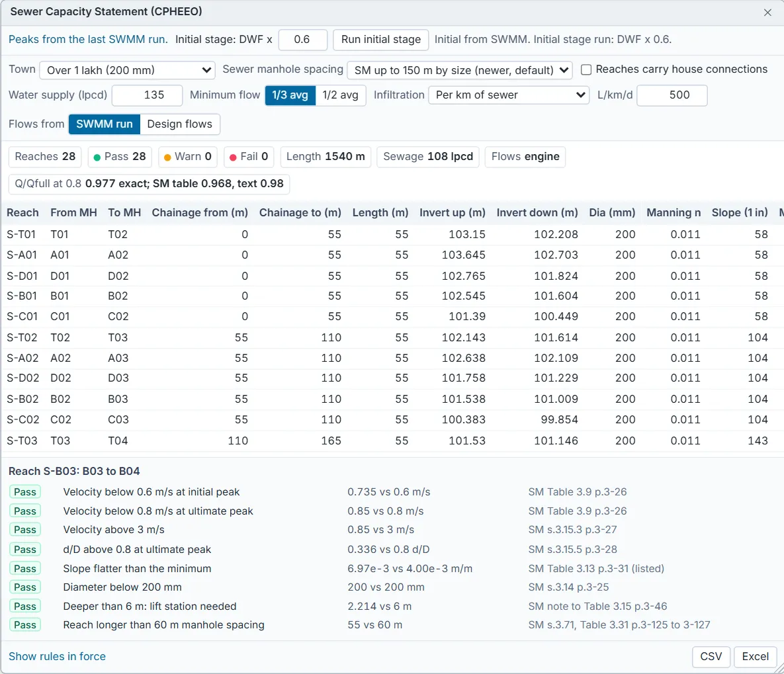This screenshot has width=784, height=674.
Task: Select the 1/2 avg minimum flow option
Action: pos(341,95)
